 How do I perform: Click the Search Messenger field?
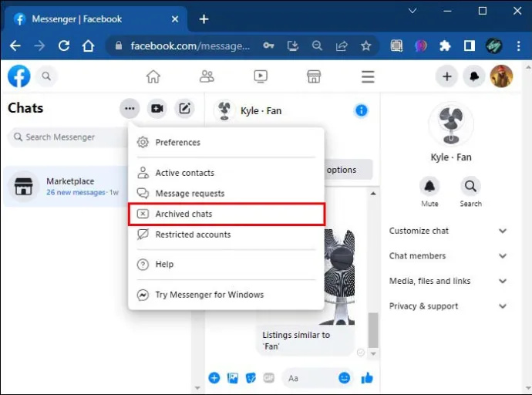(x=68, y=137)
